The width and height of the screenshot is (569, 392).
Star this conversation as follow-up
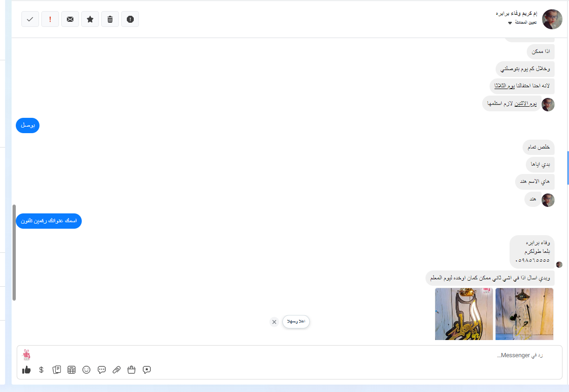tap(90, 19)
